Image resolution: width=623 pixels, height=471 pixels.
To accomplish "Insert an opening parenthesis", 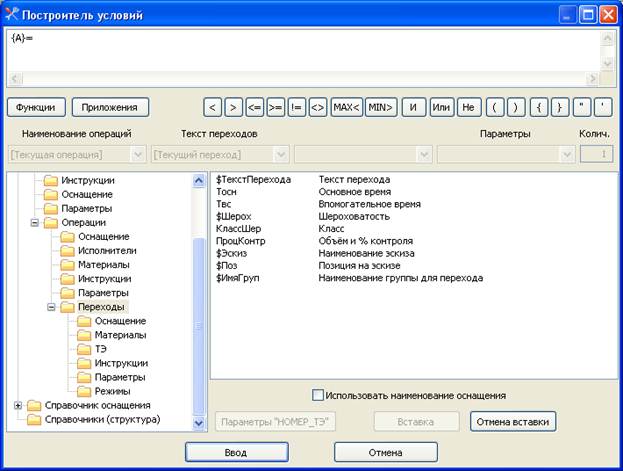I will coord(495,107).
